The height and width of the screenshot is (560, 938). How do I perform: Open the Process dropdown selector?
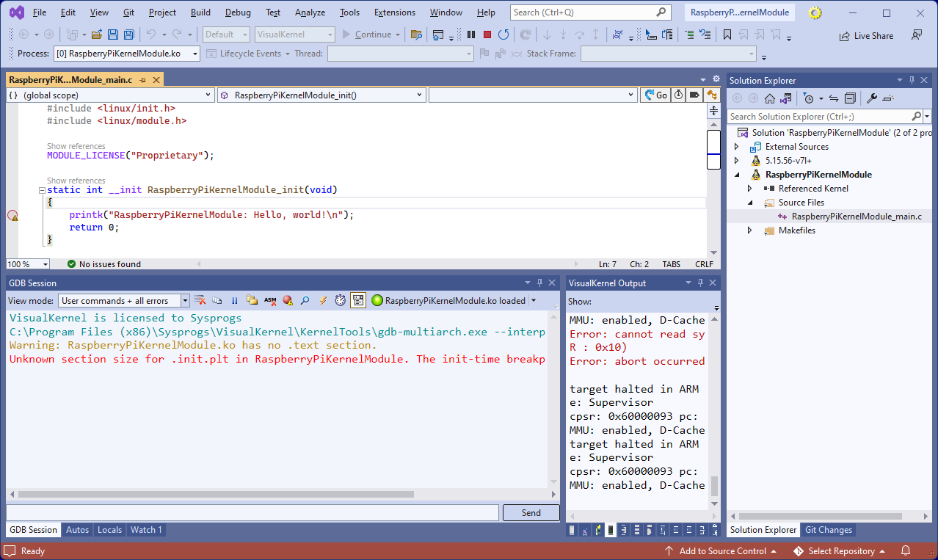click(x=195, y=54)
